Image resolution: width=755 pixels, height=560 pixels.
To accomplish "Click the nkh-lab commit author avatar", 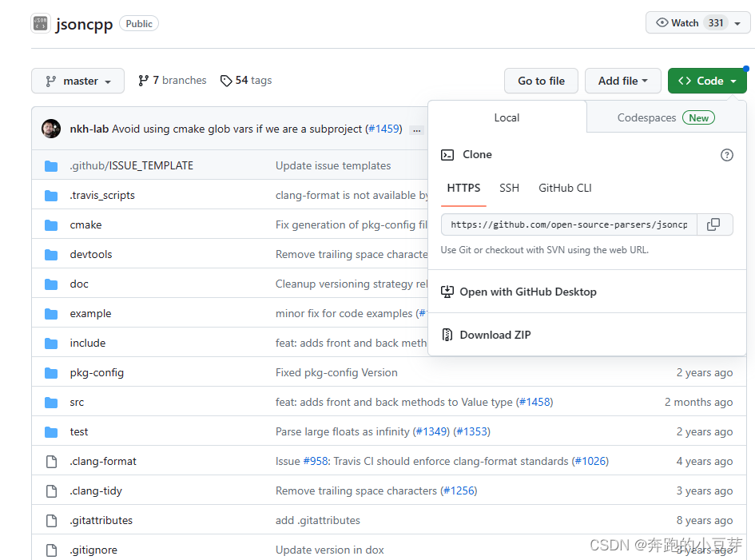I will pos(50,128).
